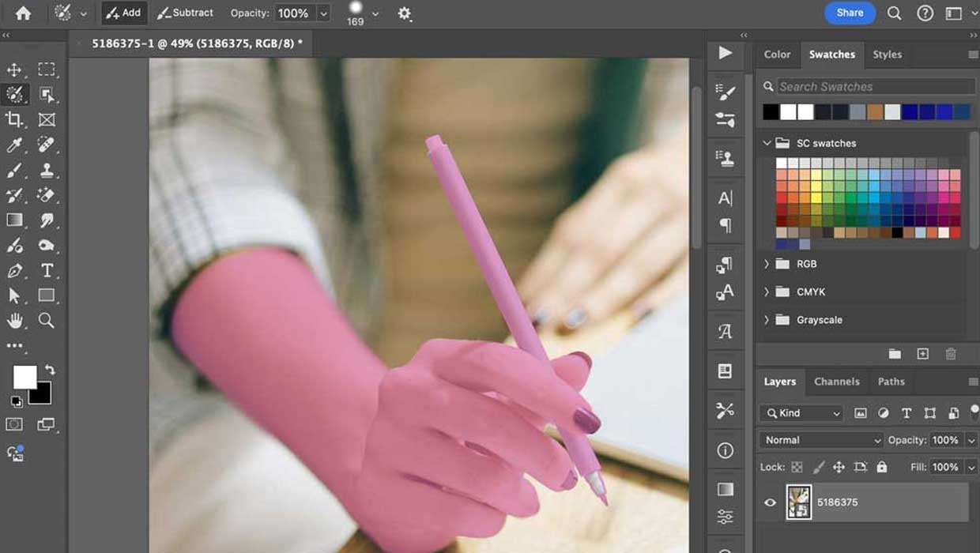Screen dimensions: 980x553
Task: Toggle Quick Mask mode
Action: pyautogui.click(x=14, y=425)
